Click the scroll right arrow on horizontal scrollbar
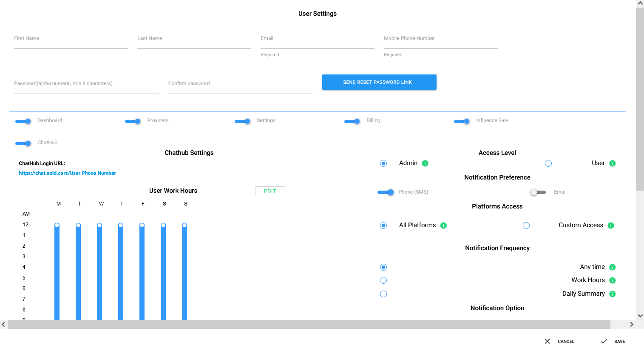Viewport: 644px width, 351px height. point(632,325)
